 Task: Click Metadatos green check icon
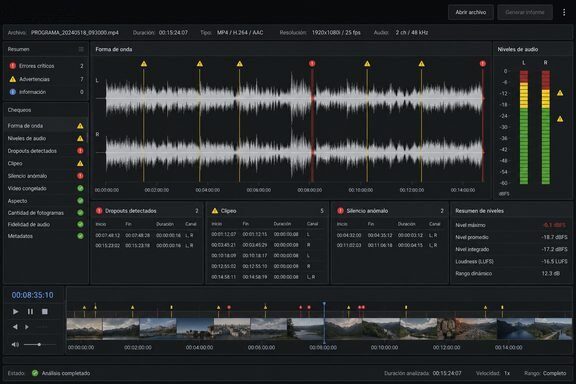[80, 236]
